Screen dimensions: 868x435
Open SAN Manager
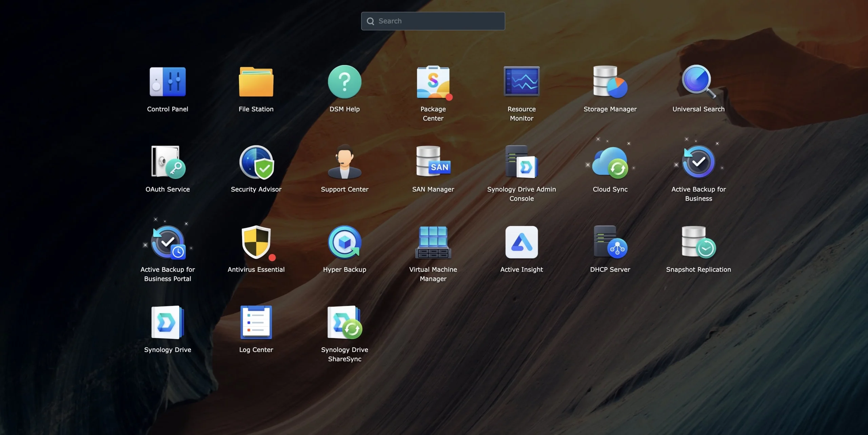point(433,162)
